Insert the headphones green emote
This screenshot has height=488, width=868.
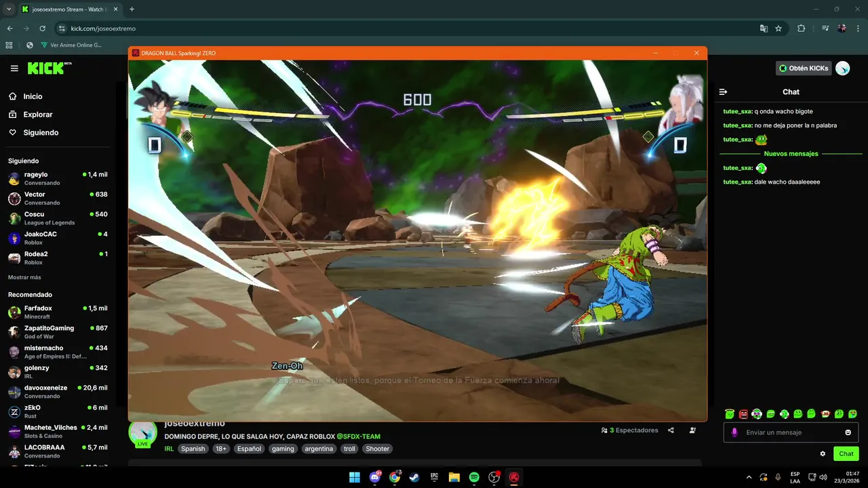tap(757, 413)
